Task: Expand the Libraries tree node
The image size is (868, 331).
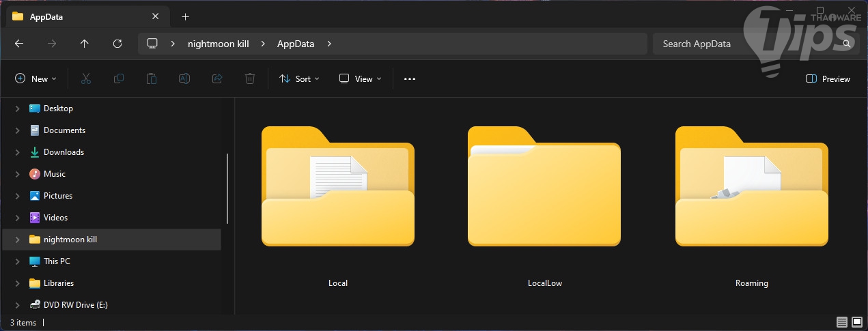Action: [17, 283]
